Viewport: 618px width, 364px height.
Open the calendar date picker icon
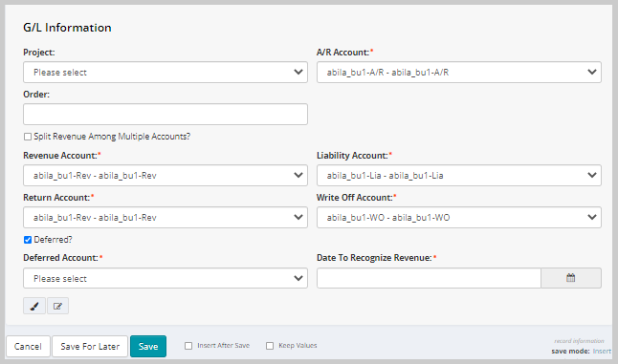[x=571, y=278]
